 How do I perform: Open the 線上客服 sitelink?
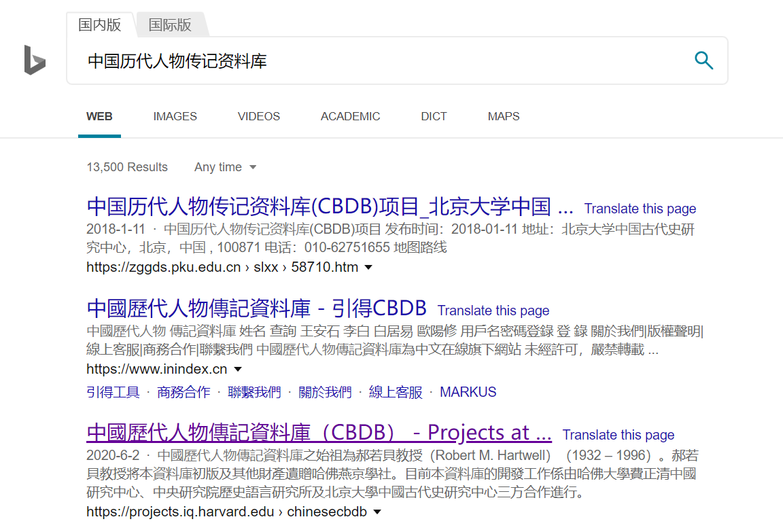(x=396, y=392)
